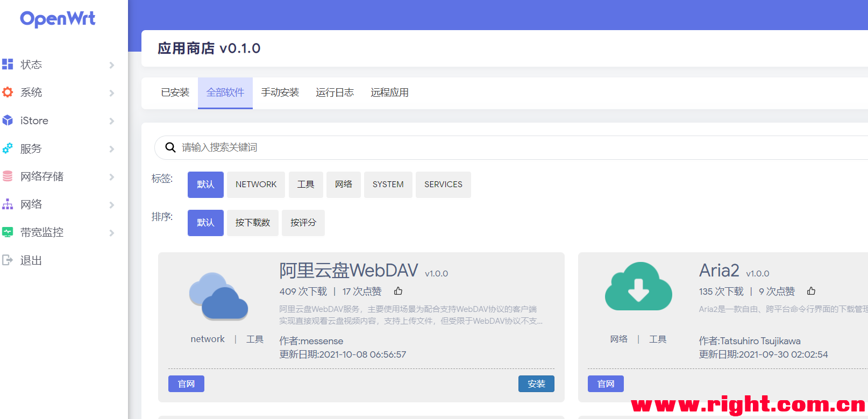The height and width of the screenshot is (419, 868).
Task: Click the Aria2 download cloud app icon
Action: pyautogui.click(x=638, y=286)
